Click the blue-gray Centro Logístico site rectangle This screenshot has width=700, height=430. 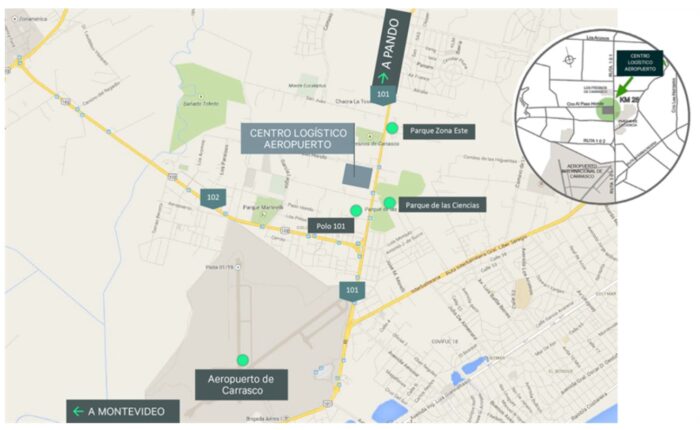(x=357, y=176)
